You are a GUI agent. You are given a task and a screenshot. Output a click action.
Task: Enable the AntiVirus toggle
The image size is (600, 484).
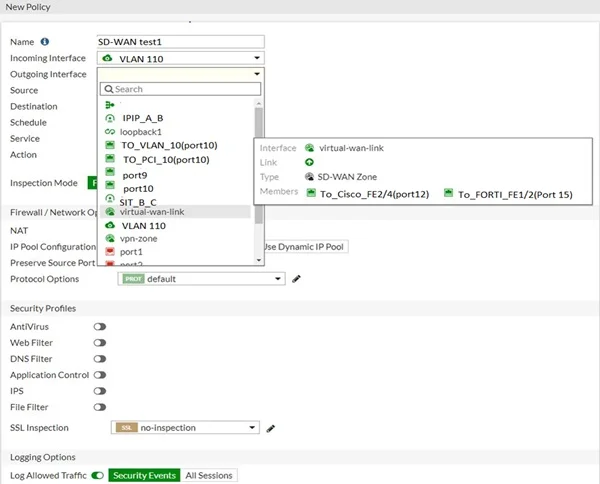tap(100, 327)
